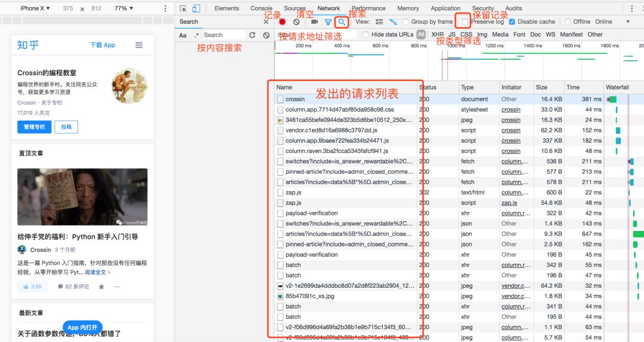Screen dimensions: 644x342
Task: Select the inspect element cursor icon
Action: (183, 8)
